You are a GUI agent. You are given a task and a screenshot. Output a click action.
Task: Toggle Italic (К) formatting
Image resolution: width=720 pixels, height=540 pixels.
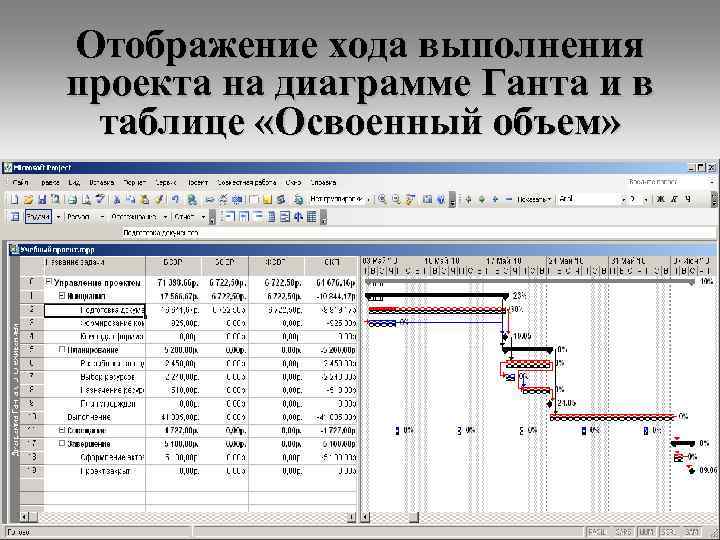(x=675, y=199)
